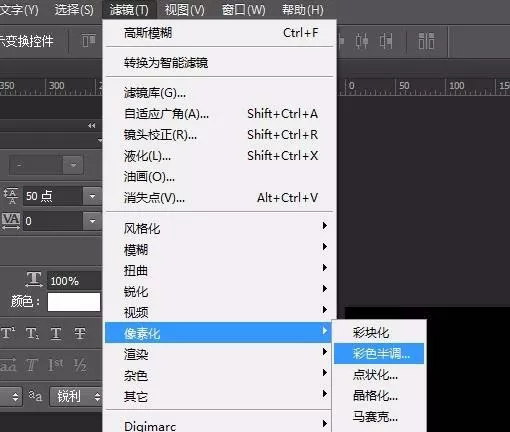Click the white 颜色 text color swatch
The height and width of the screenshot is (432, 510).
pos(74,302)
